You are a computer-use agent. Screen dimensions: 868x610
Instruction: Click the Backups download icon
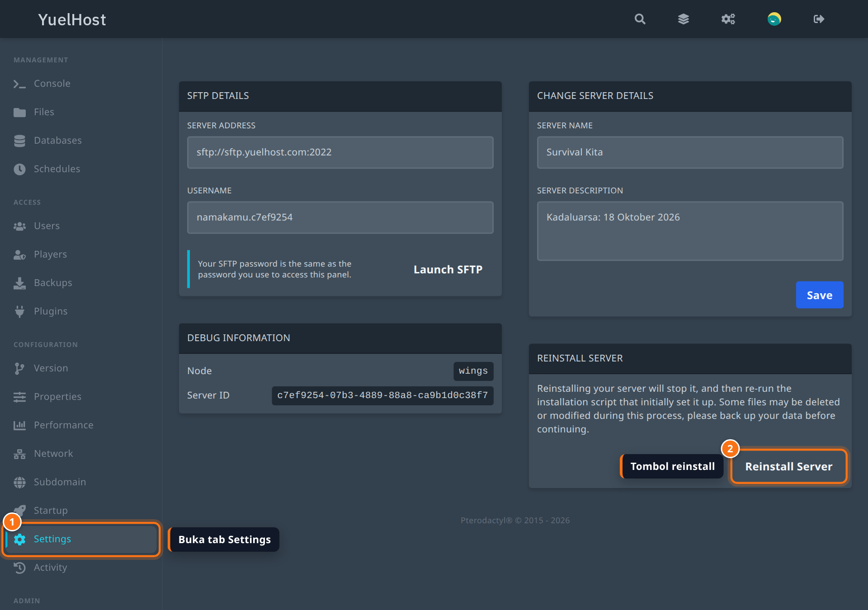point(19,283)
